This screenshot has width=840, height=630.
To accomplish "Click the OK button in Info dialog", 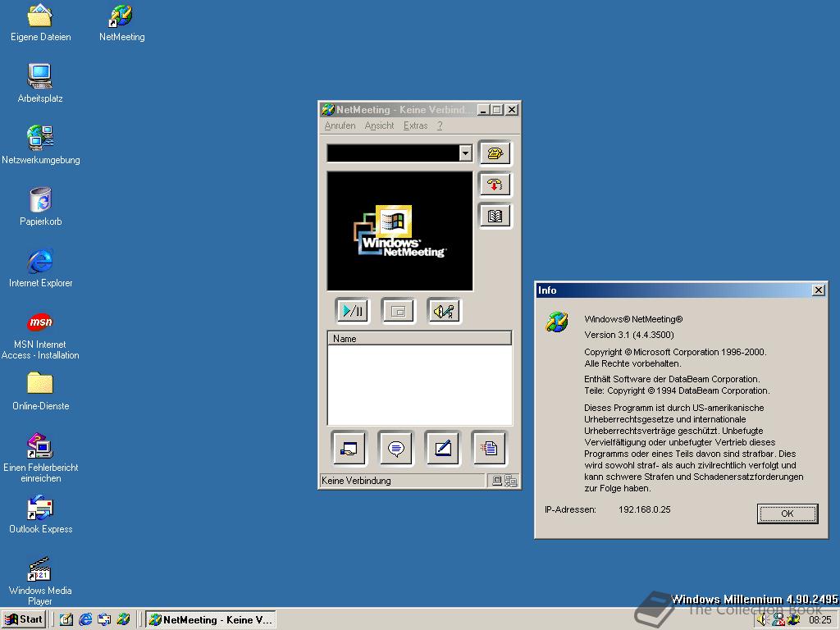I will (x=787, y=514).
